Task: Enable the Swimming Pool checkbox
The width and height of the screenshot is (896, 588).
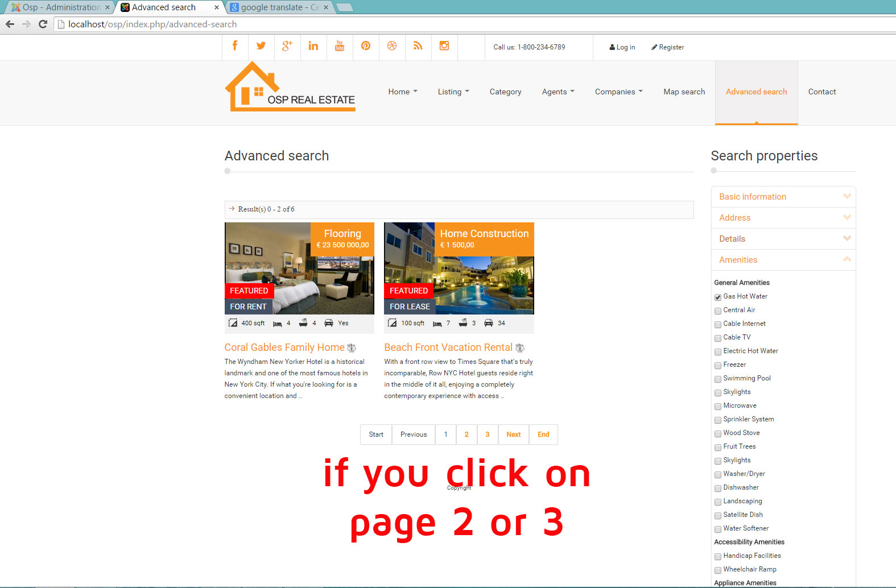Action: point(718,379)
